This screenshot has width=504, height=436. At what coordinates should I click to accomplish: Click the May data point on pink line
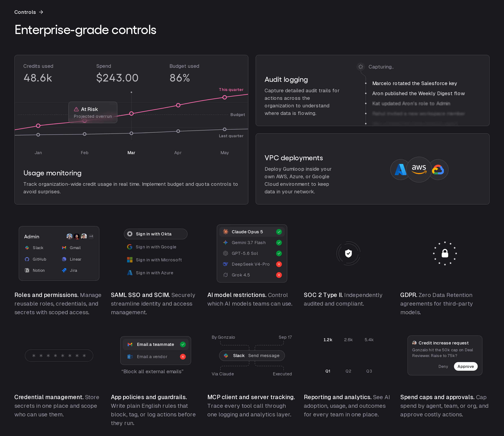[x=225, y=97]
